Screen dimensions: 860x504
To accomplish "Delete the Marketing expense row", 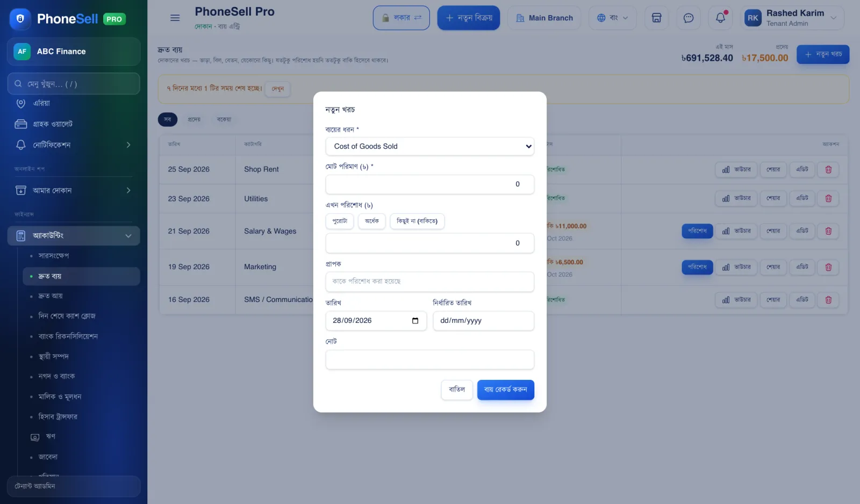I will pyautogui.click(x=828, y=267).
